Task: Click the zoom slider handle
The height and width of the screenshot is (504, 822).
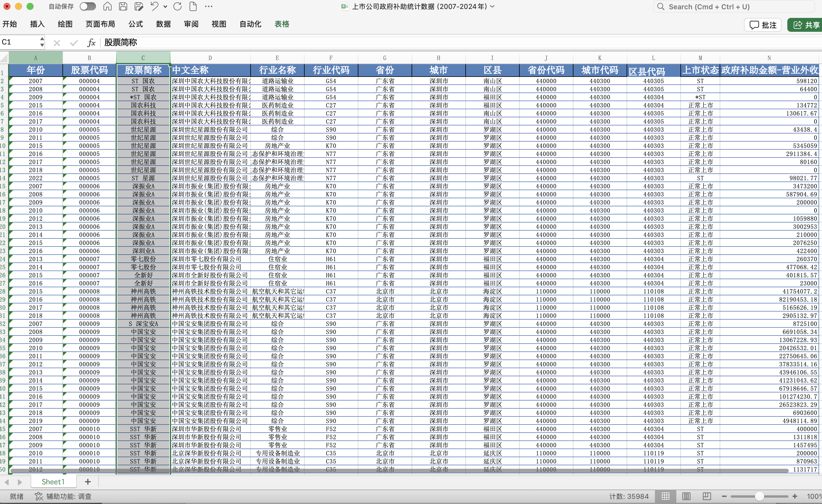Action: coord(759,496)
